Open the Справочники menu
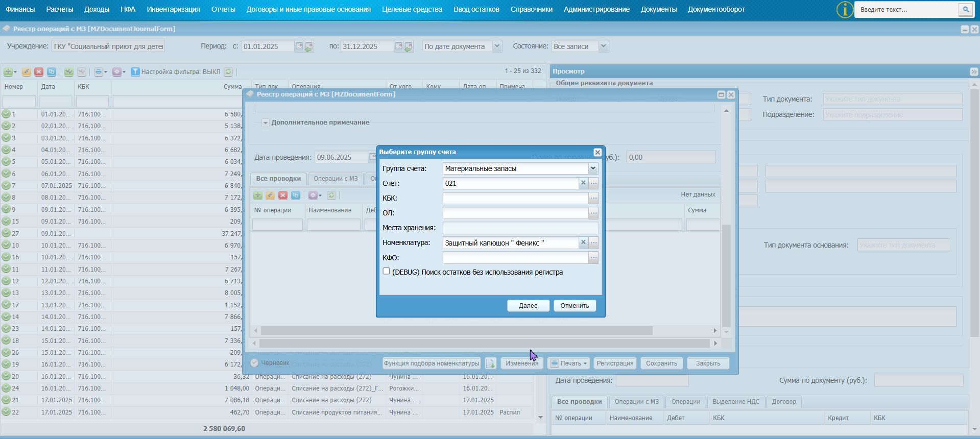Screen dimensions: 980x439 (531, 9)
